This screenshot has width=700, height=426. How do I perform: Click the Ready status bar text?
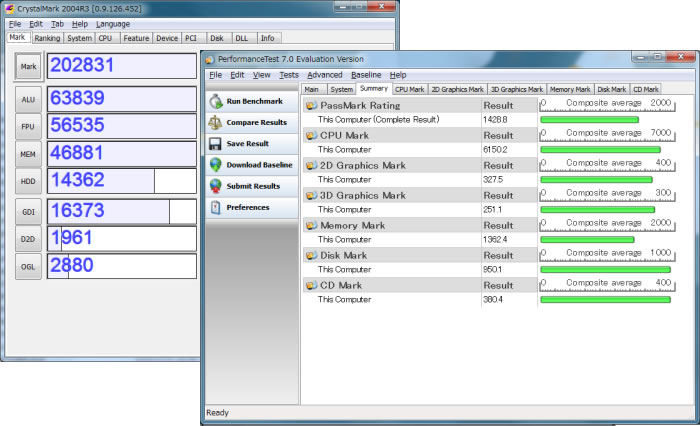tap(217, 413)
